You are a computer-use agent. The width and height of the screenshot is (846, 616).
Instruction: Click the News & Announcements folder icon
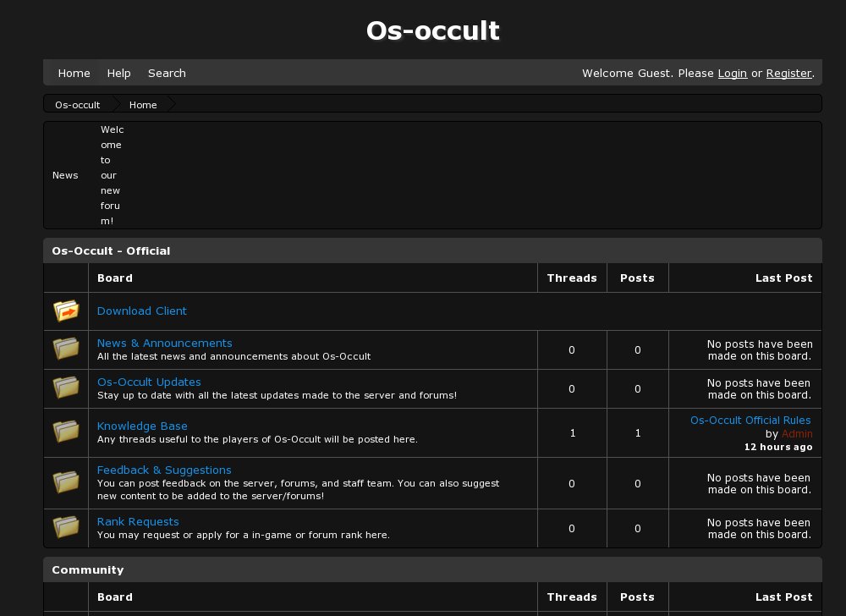pos(66,349)
